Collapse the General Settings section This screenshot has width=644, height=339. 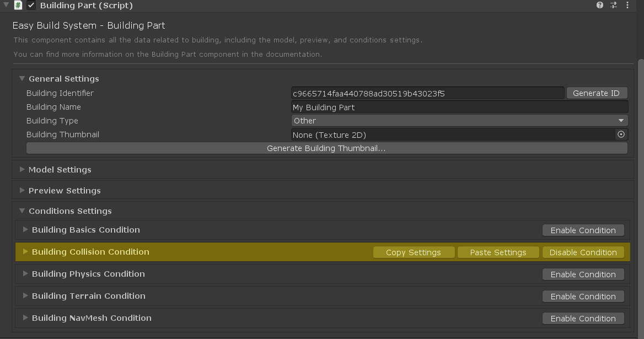point(22,79)
